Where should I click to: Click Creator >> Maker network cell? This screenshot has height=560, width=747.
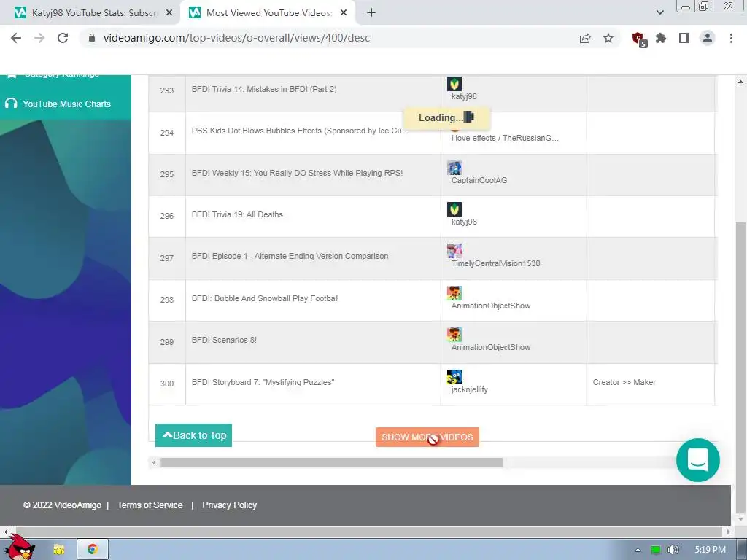coord(624,382)
